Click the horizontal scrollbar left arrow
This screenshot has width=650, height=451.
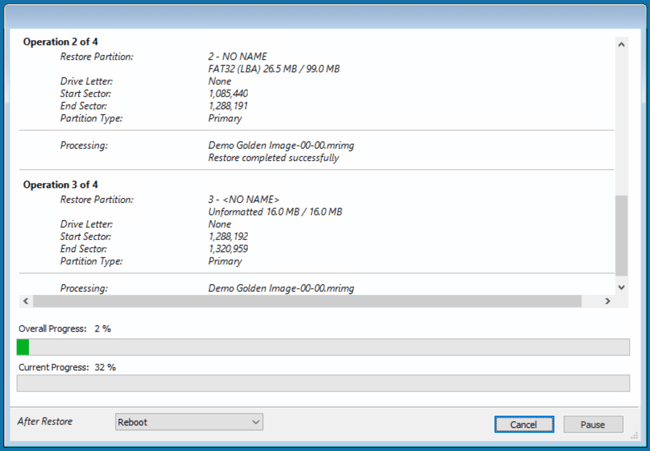24,301
